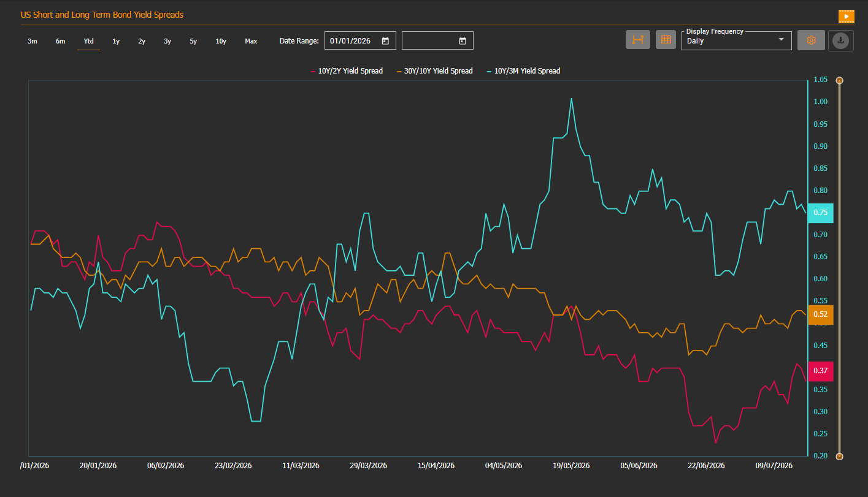Click the x-axis date 23/02/2026
Viewport: 868px width, 497px height.
(233, 466)
